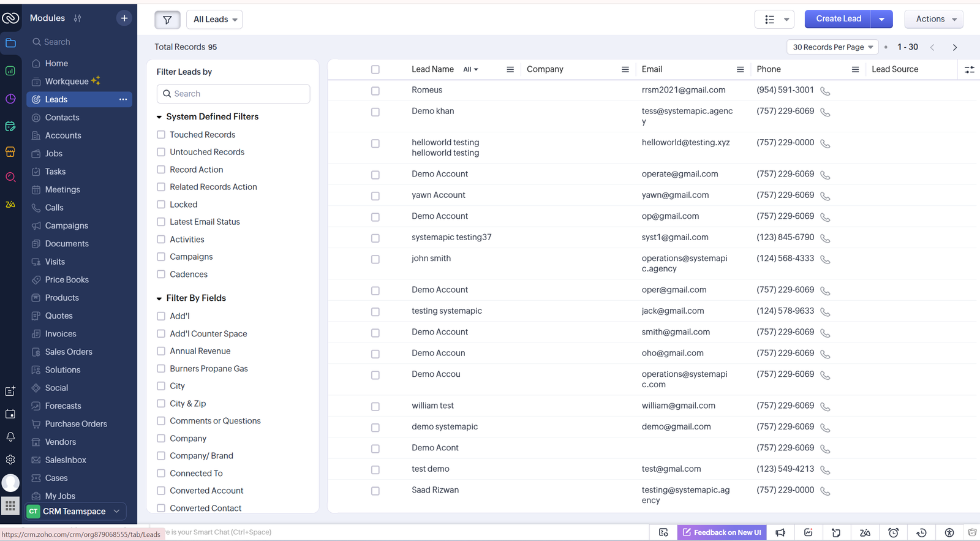
Task: Click email william@gmail.com
Action: coord(679,406)
